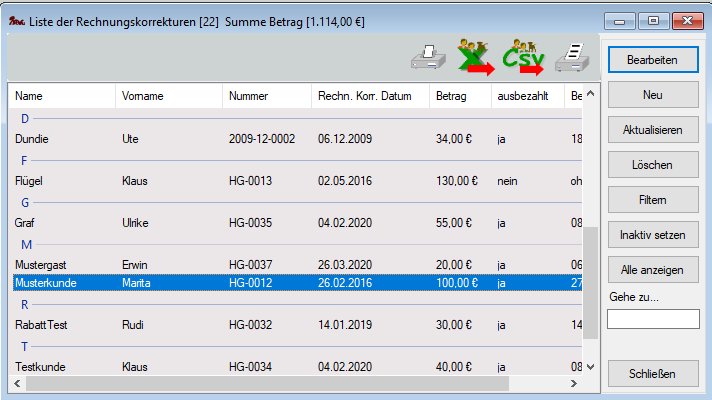The height and width of the screenshot is (400, 712).
Task: Show all records with Alle anzeigen
Action: (653, 269)
